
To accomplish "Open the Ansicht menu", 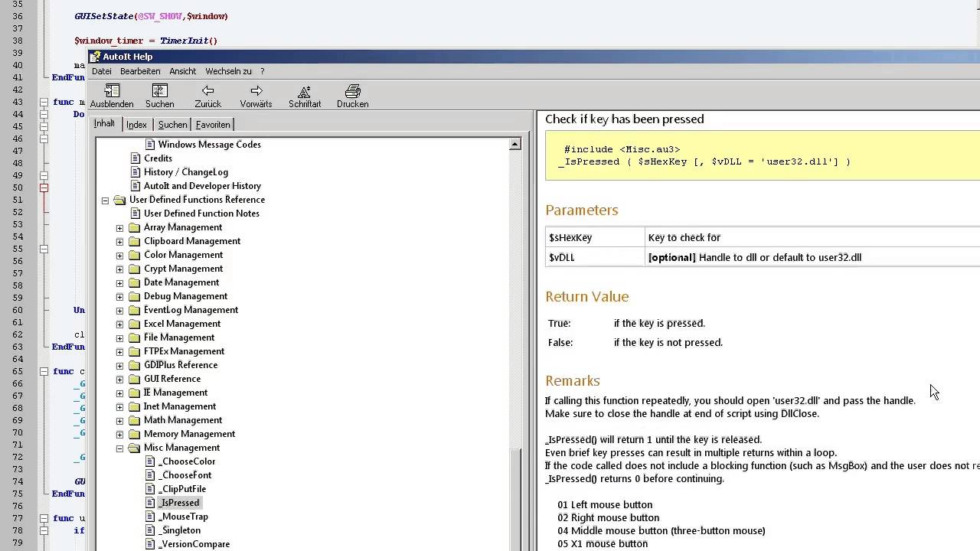I will coord(183,71).
